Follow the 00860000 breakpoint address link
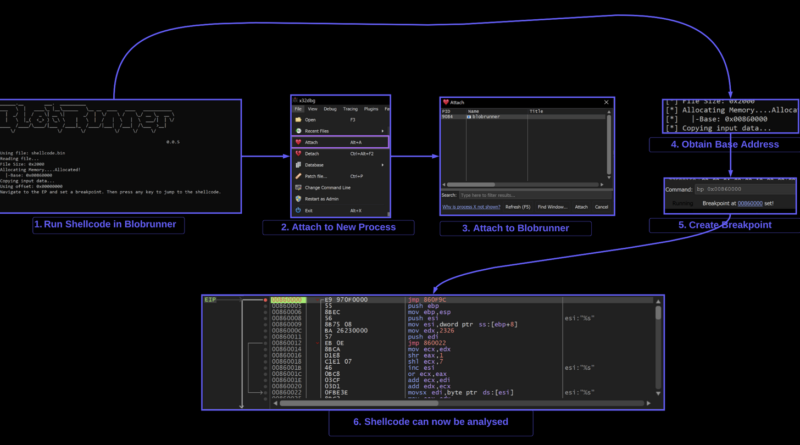This screenshot has width=800, height=445. [750, 203]
